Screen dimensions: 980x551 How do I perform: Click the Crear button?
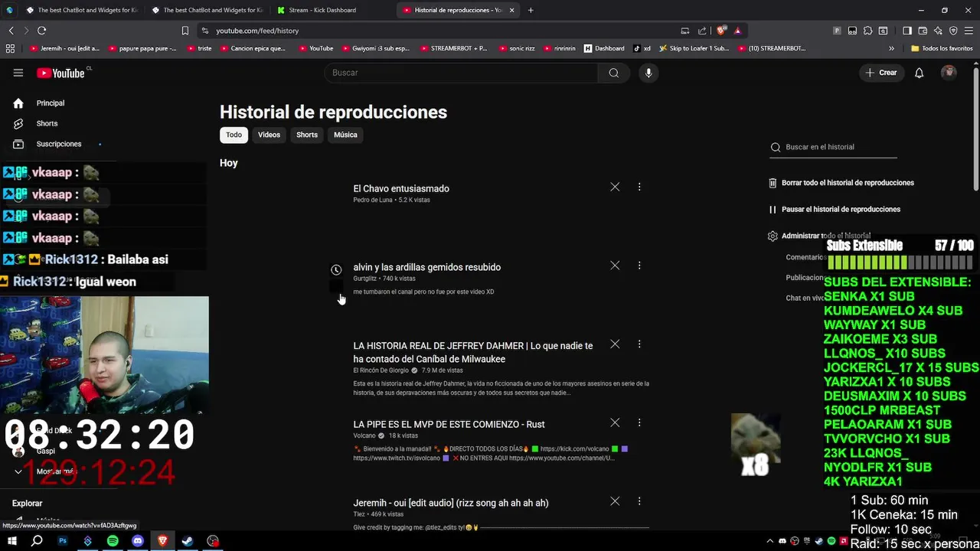(881, 73)
